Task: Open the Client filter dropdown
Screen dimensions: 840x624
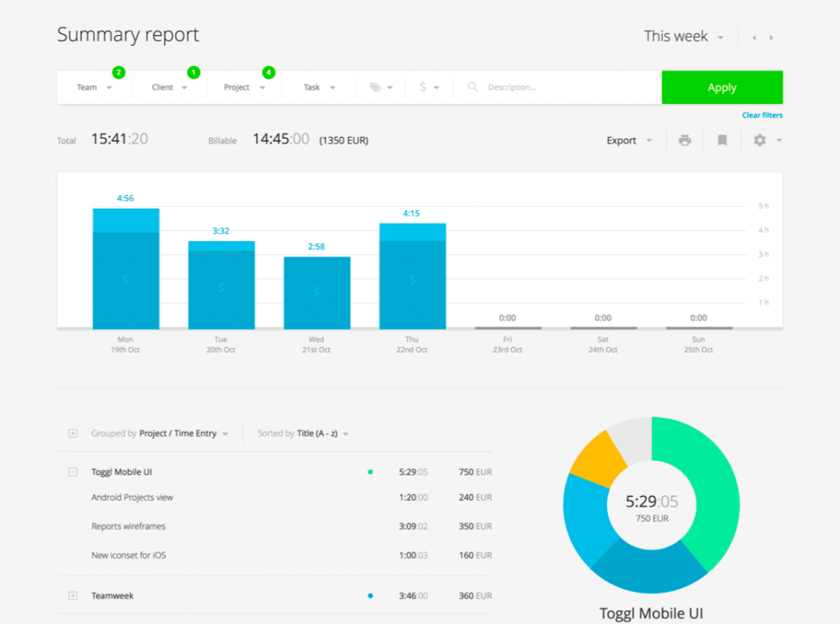Action: (x=169, y=87)
